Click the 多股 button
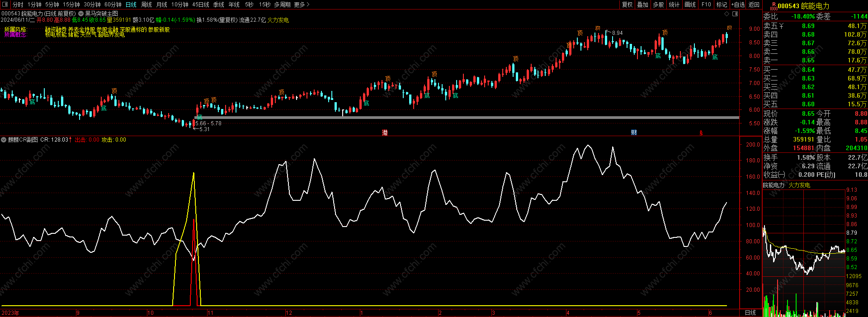 coord(659,5)
